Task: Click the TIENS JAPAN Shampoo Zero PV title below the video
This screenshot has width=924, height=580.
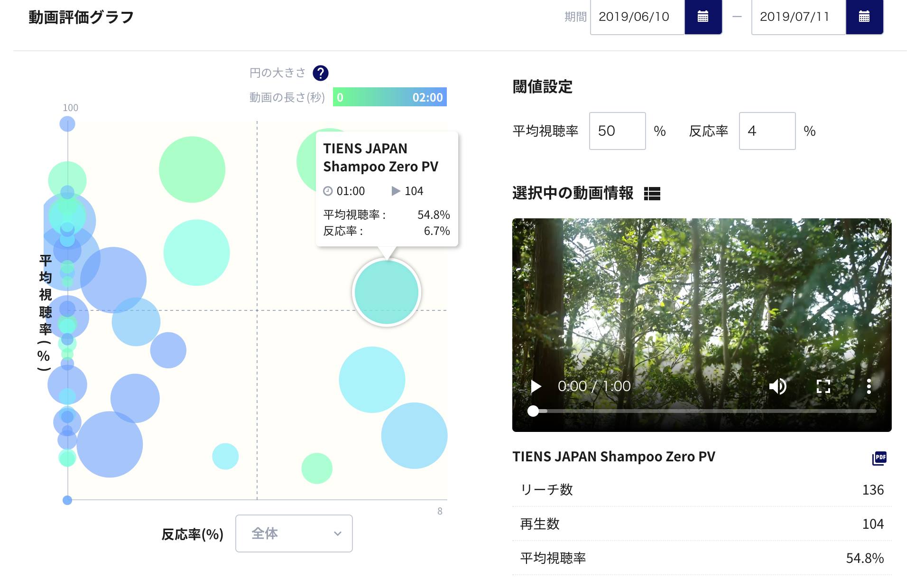Action: coord(614,457)
